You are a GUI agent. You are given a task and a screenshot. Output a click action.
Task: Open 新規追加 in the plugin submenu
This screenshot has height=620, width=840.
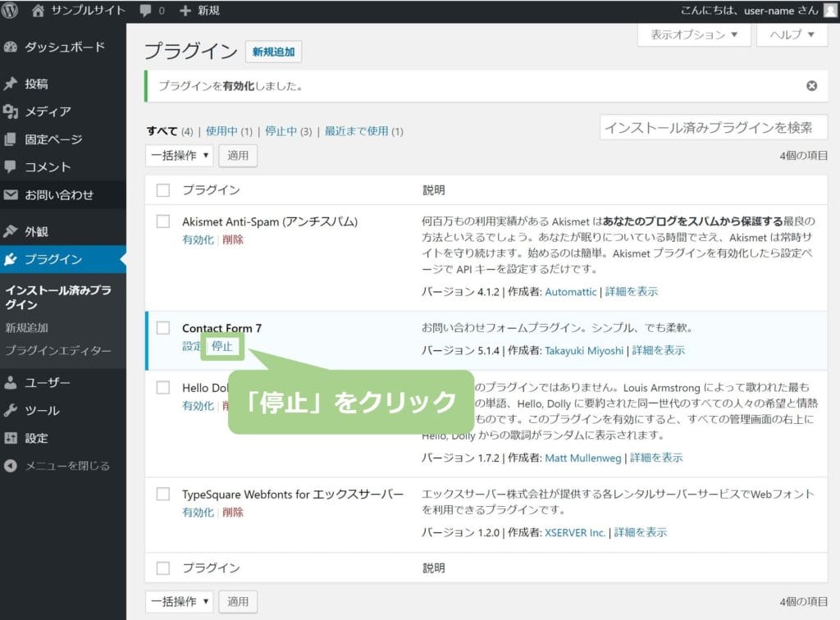coord(26,327)
